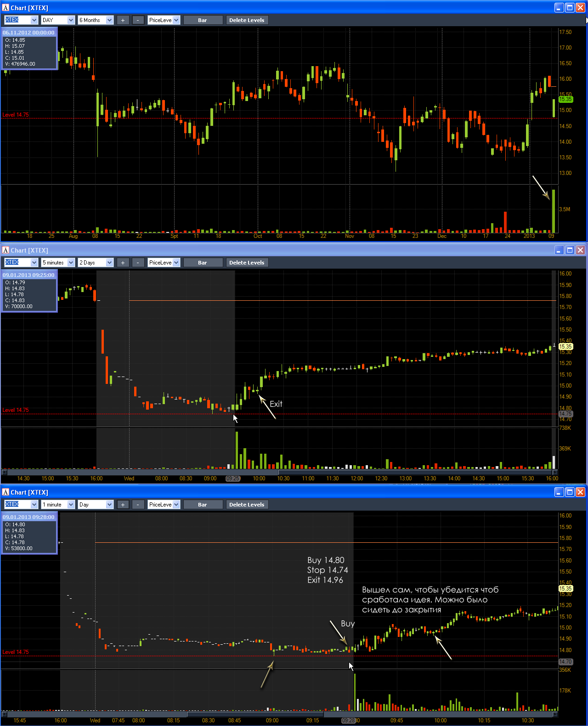This screenshot has height=726, width=588.
Task: Click Delete Levels in 5 minutes chart
Action: [247, 263]
